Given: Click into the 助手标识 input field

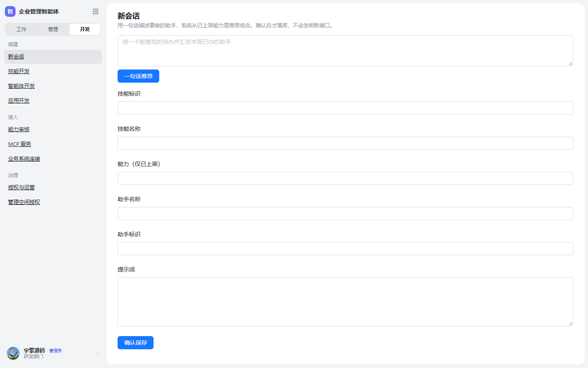Looking at the screenshot, I should [x=345, y=249].
